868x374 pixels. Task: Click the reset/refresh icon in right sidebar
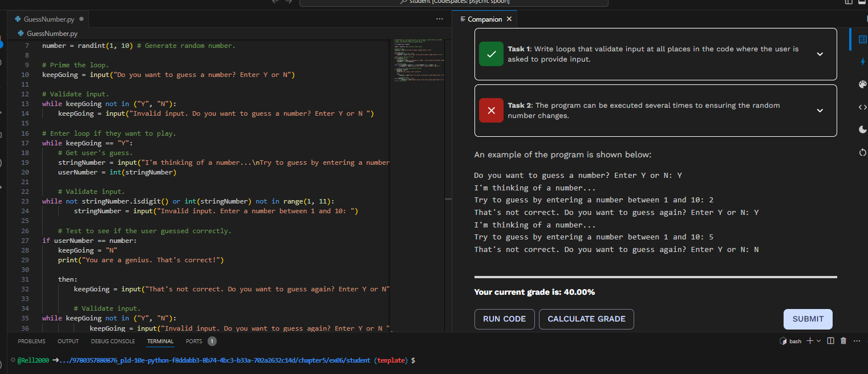click(862, 152)
